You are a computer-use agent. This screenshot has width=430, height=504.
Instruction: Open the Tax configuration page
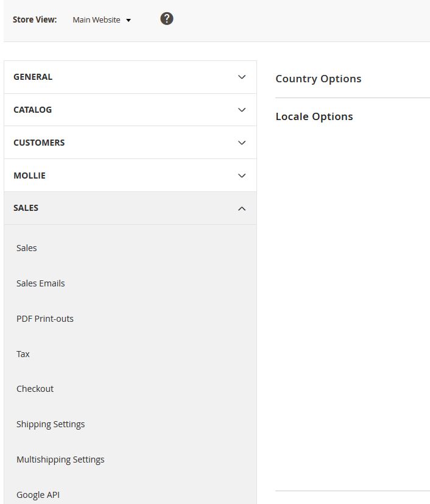pos(23,353)
